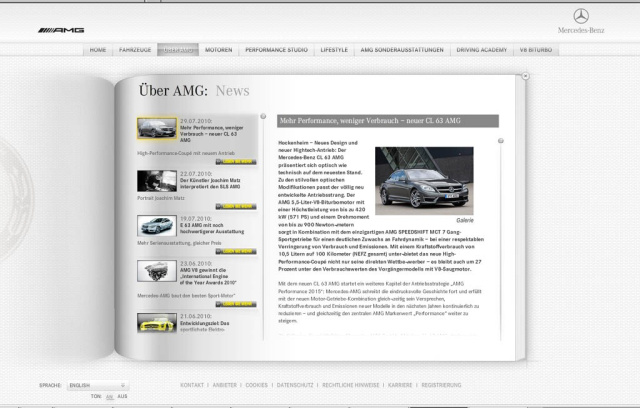Image resolution: width=640 pixels, height=408 pixels.
Task: Click the CL 63 AMG article photo
Action: click(x=424, y=181)
